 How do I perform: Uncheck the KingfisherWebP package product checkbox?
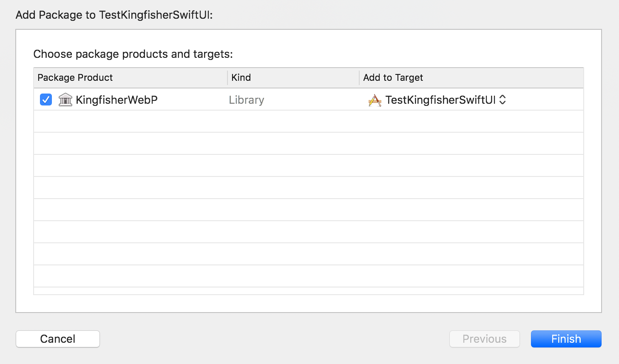[x=46, y=100]
